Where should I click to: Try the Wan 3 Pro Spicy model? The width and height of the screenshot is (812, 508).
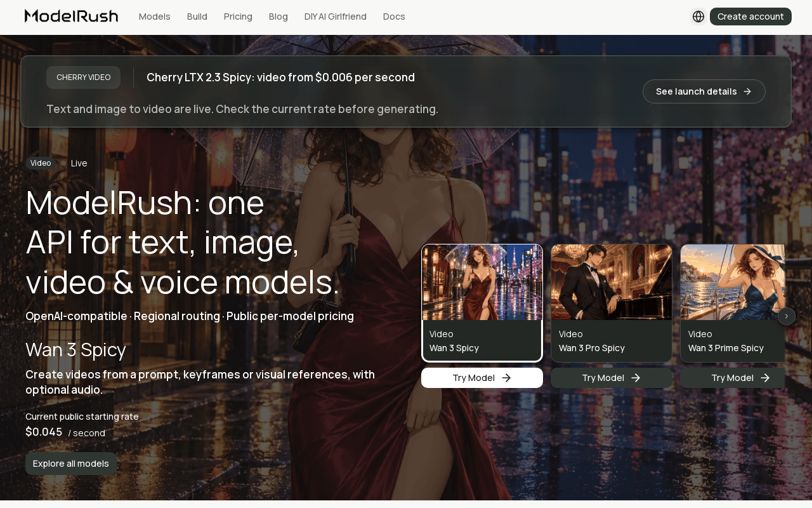612,378
